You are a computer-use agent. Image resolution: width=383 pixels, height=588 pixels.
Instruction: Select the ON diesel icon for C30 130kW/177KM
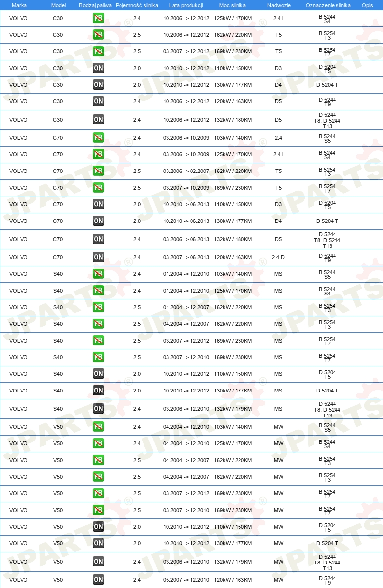click(98, 85)
